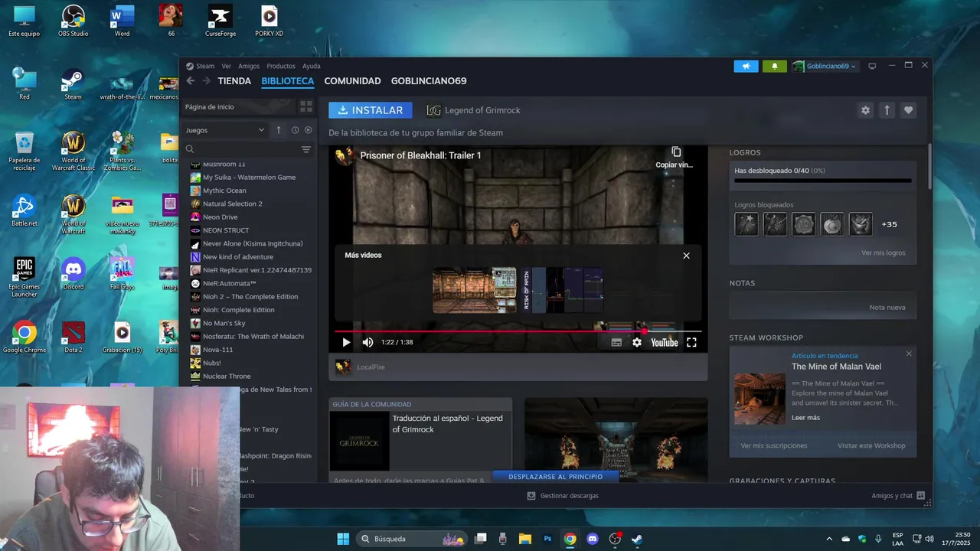The width and height of the screenshot is (980, 551).
Task: Open the COMUNIDAD tab
Action: point(352,81)
